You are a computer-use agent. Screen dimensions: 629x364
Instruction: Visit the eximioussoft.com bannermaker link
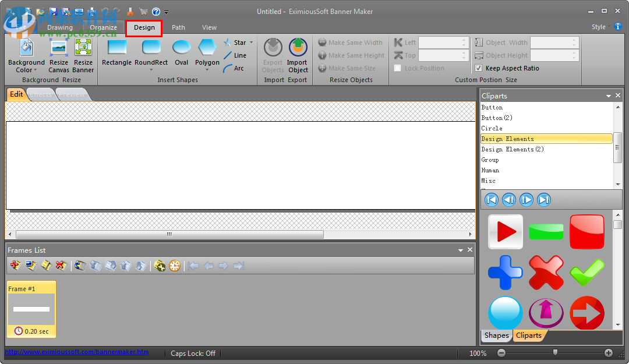coord(74,353)
